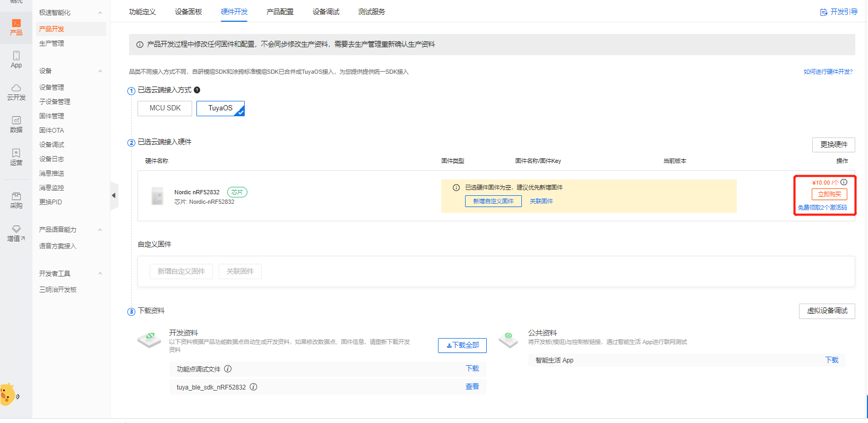Select the MCU SDK access method
This screenshot has width=868, height=423.
click(x=165, y=108)
